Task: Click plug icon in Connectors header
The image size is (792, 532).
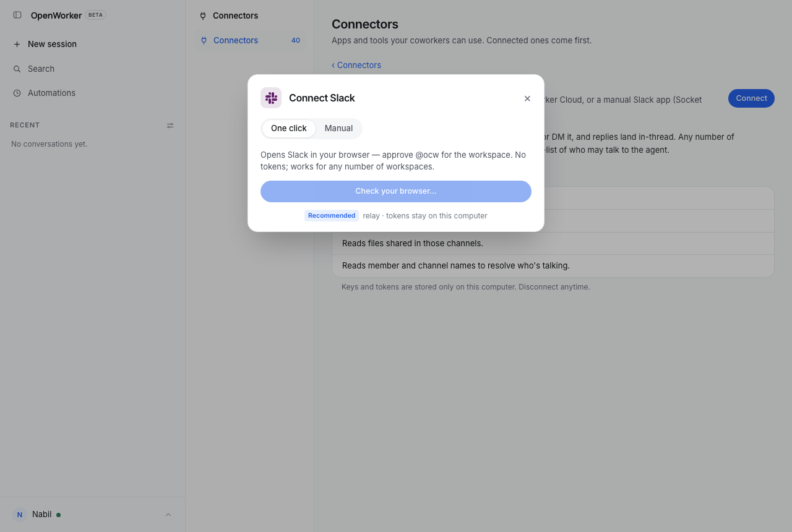Action: pos(203,16)
